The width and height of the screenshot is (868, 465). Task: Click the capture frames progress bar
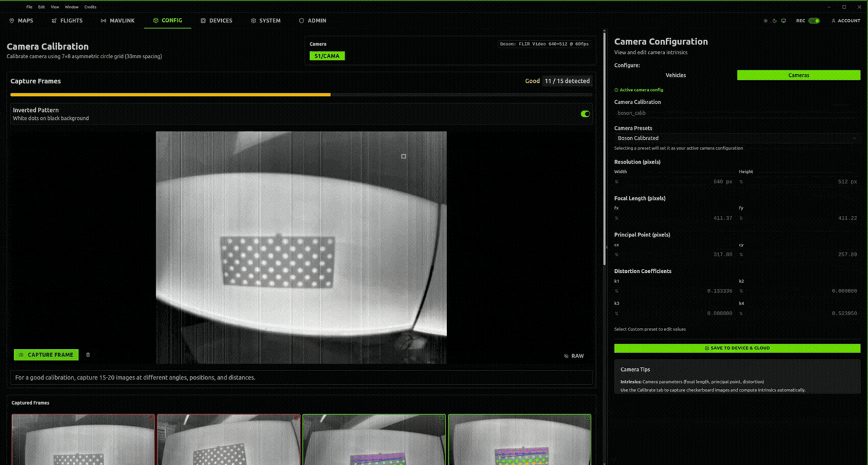[301, 95]
